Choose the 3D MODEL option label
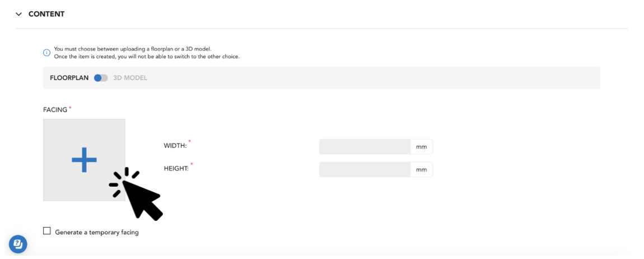644x259 pixels. [x=130, y=78]
